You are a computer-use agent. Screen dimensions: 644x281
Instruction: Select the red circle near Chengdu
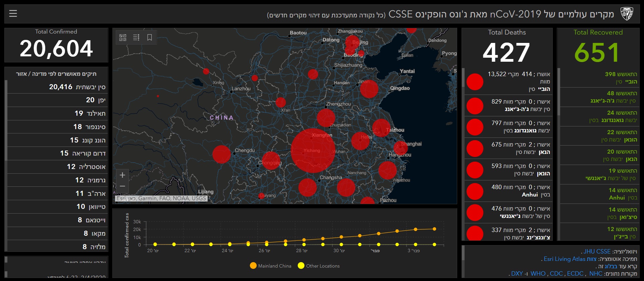click(222, 154)
